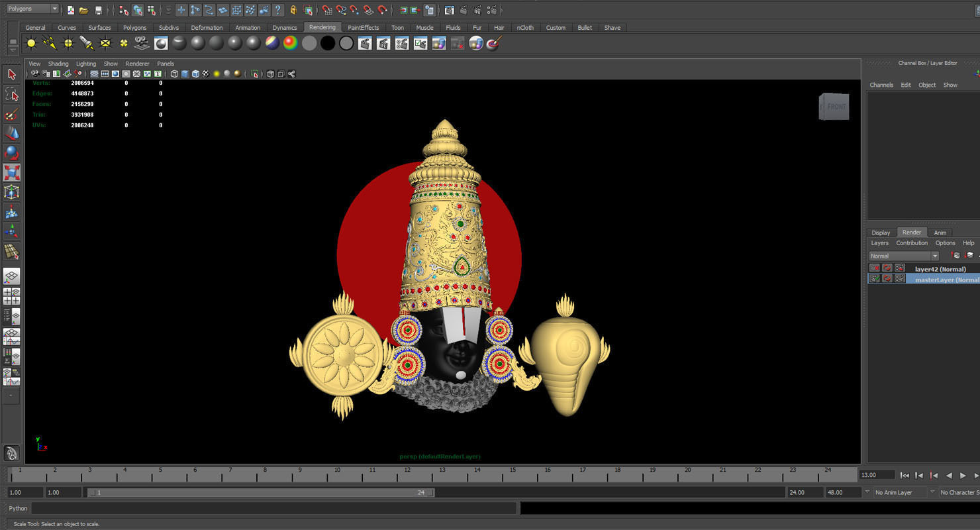Play animation forwards
Screen dimensions: 980x530
click(963, 475)
